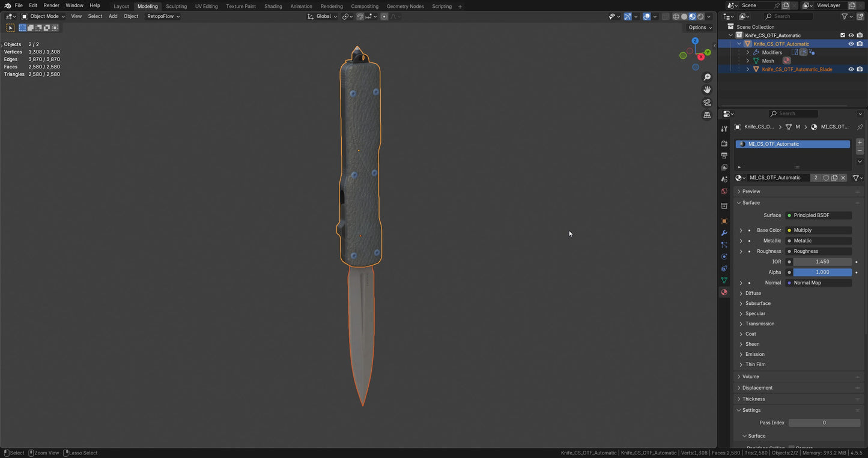Click the World Properties globe icon
Screen dimensions: 868x458
[x=724, y=191]
